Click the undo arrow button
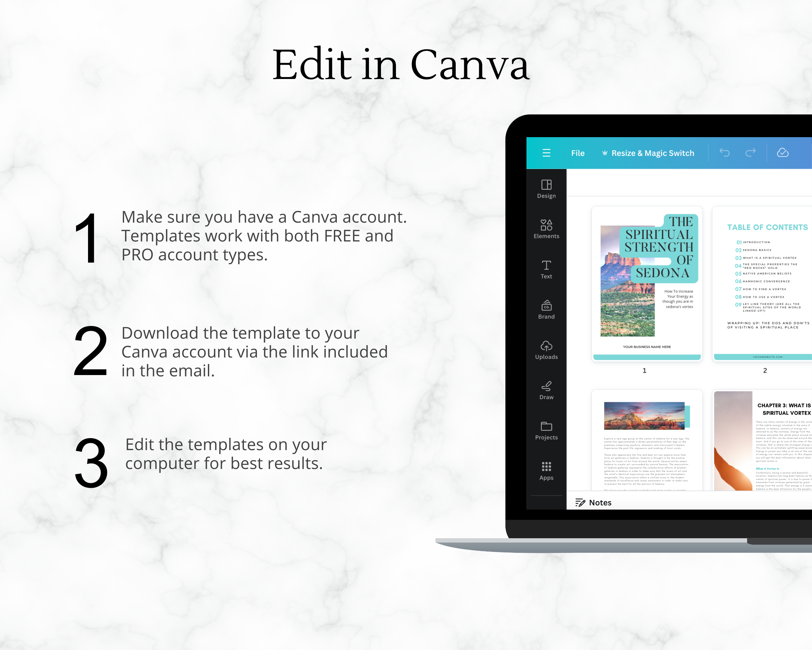 (x=725, y=154)
